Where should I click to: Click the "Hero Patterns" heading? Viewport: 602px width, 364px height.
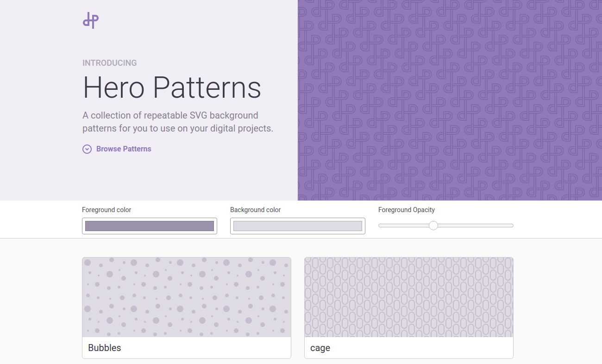[x=172, y=88]
